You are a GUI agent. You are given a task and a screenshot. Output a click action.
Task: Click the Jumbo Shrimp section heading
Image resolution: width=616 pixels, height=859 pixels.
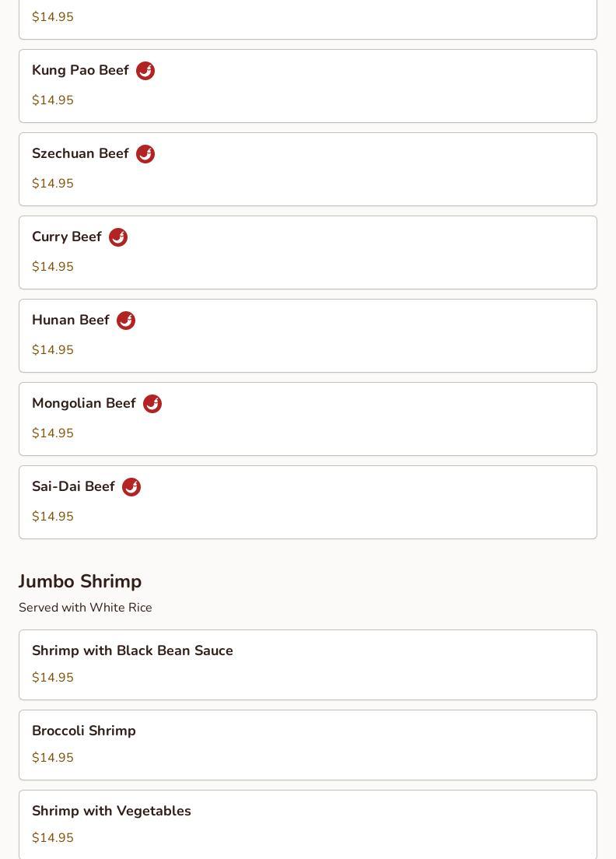click(x=80, y=581)
